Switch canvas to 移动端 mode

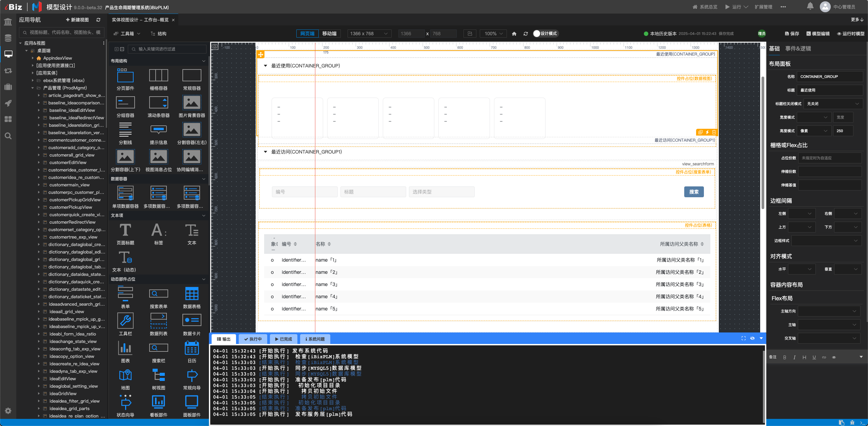(329, 34)
